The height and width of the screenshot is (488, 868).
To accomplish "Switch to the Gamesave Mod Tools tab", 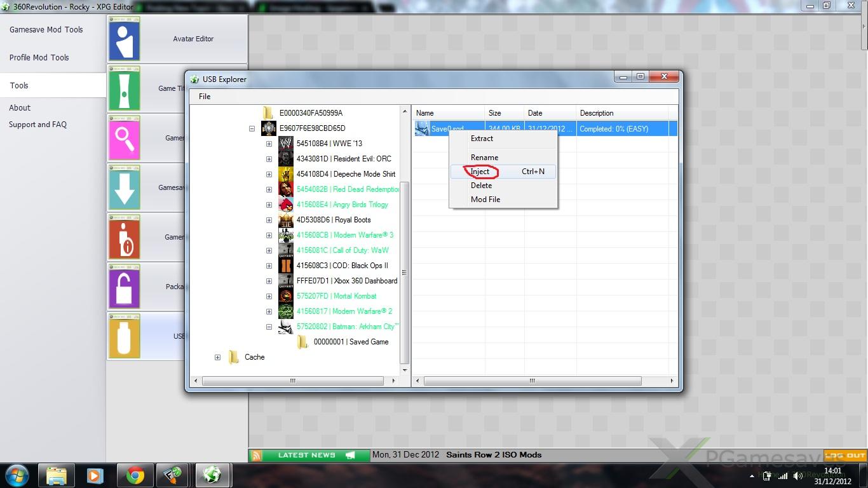I will point(46,30).
